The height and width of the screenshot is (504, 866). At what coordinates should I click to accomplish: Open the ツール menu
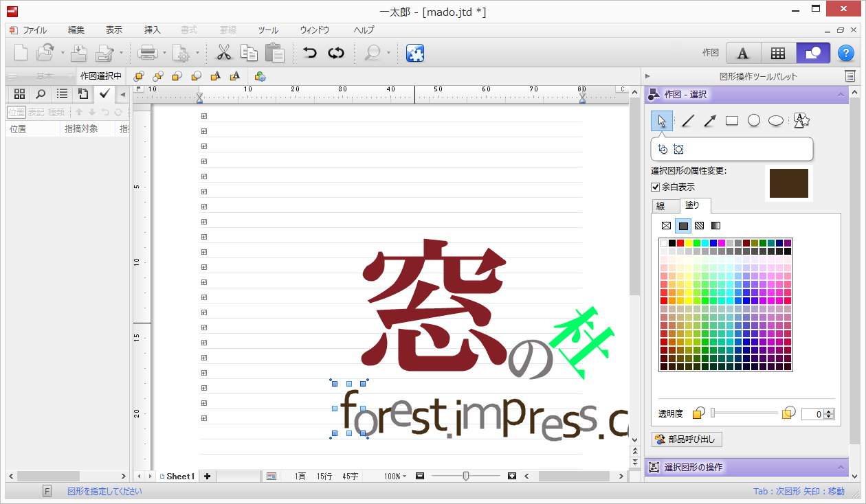point(268,30)
